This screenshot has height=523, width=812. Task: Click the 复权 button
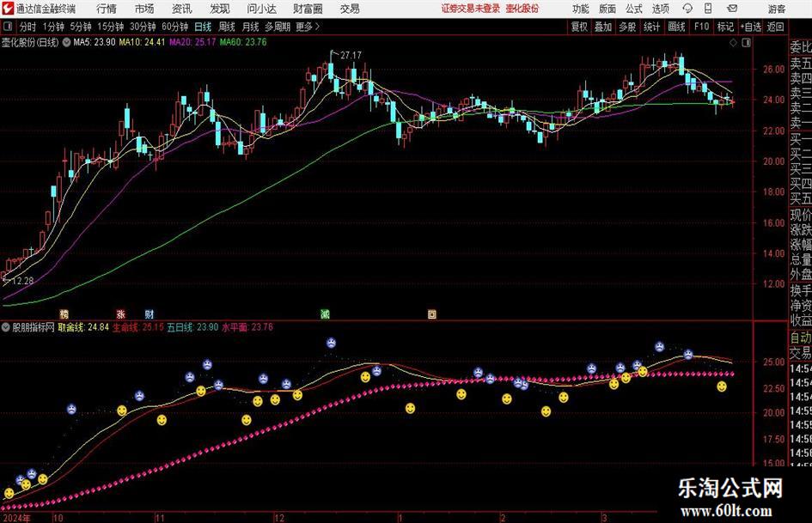coord(579,27)
